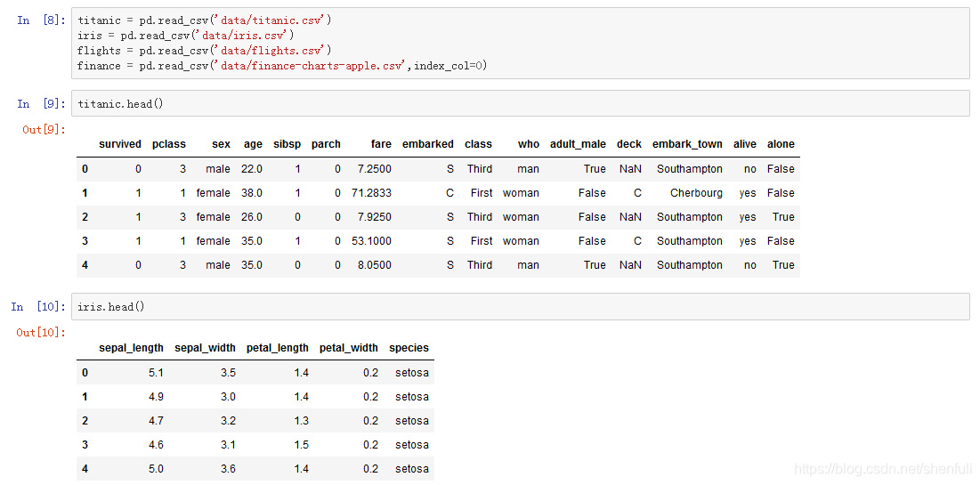Screen dimensions: 980x485
Task: Click 'setosa' in iris row 0
Action: (412, 373)
